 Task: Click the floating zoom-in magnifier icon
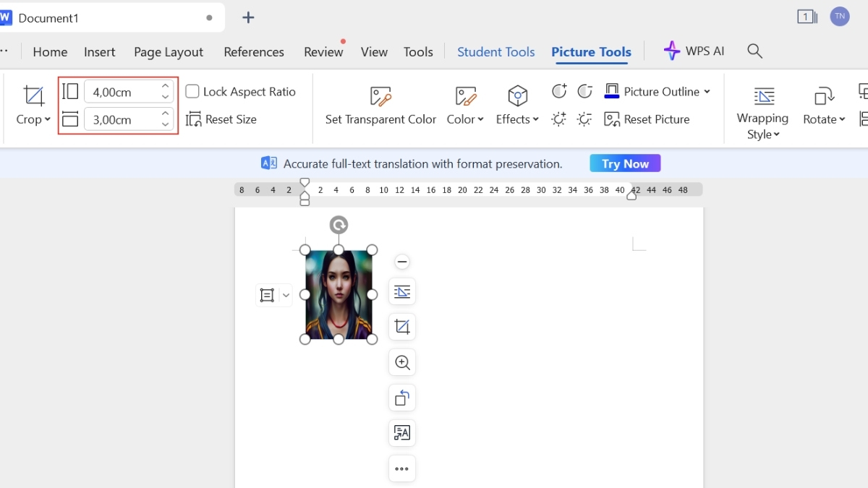point(402,363)
